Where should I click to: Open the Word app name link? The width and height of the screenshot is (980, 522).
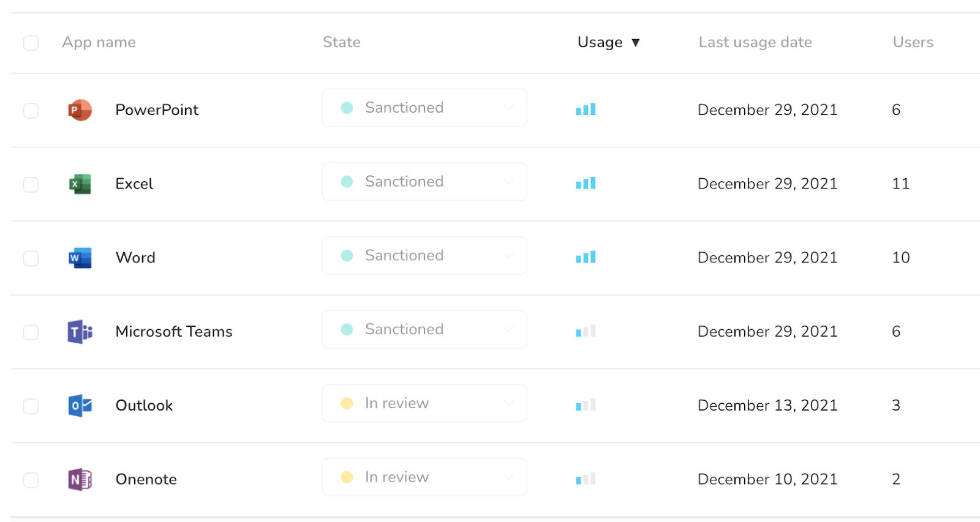(x=135, y=258)
